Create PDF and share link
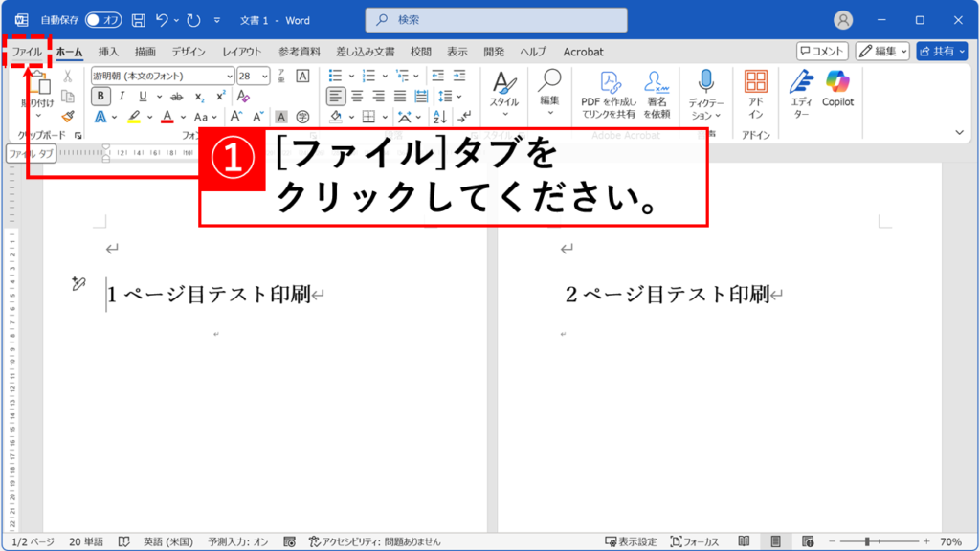This screenshot has width=980, height=551. click(x=608, y=94)
